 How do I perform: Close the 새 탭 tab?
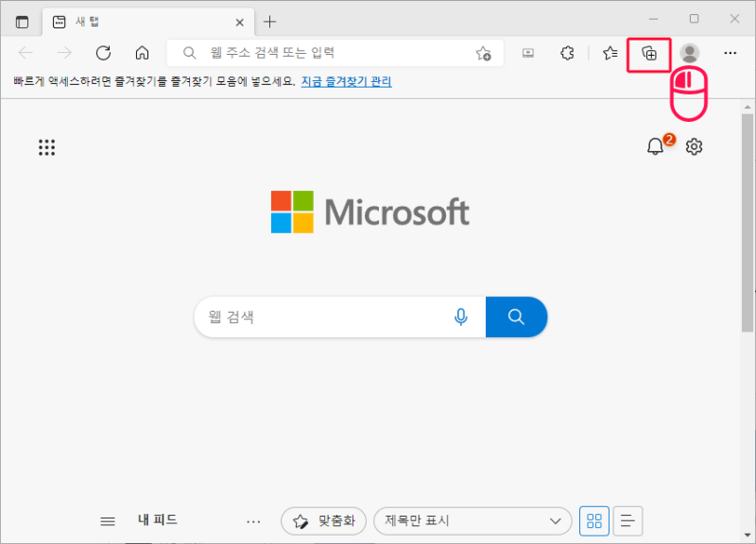[x=240, y=22]
